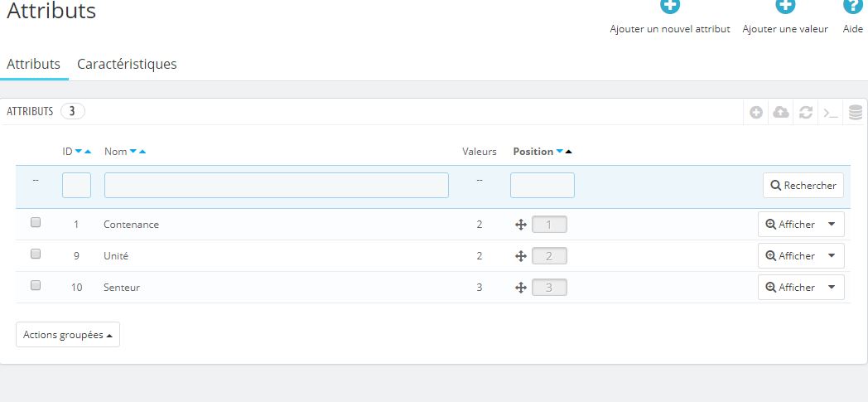
Task: Click the add new circle-plus icon in panel header
Action: (x=756, y=113)
